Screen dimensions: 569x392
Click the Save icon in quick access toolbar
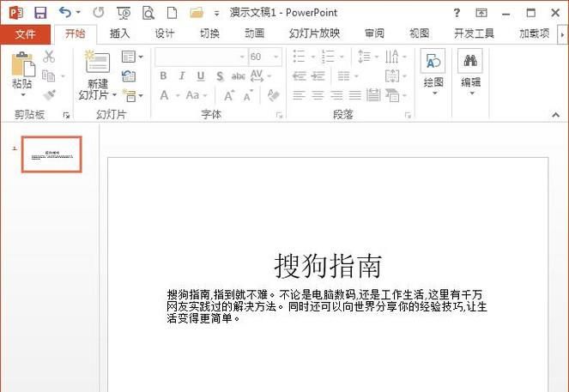[40, 13]
